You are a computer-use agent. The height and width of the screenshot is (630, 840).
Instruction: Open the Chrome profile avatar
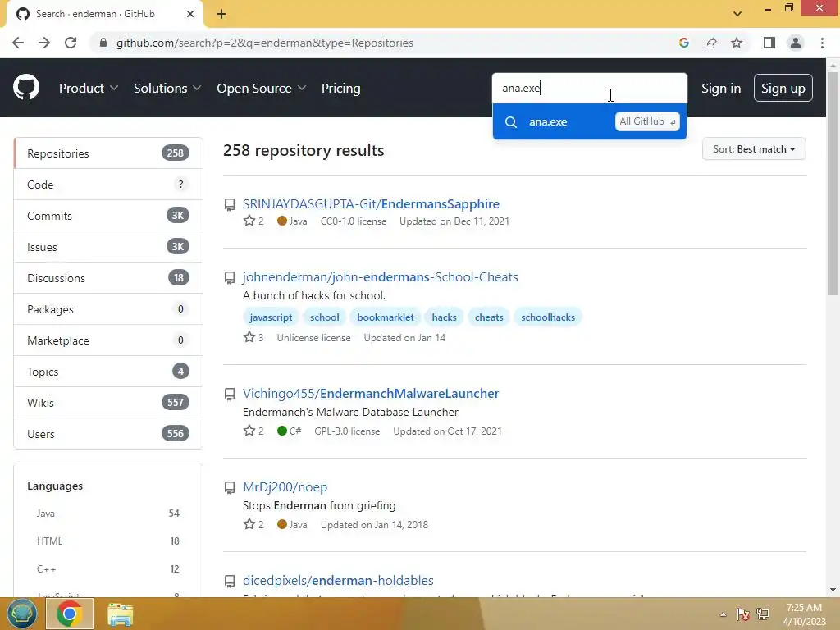(x=796, y=43)
